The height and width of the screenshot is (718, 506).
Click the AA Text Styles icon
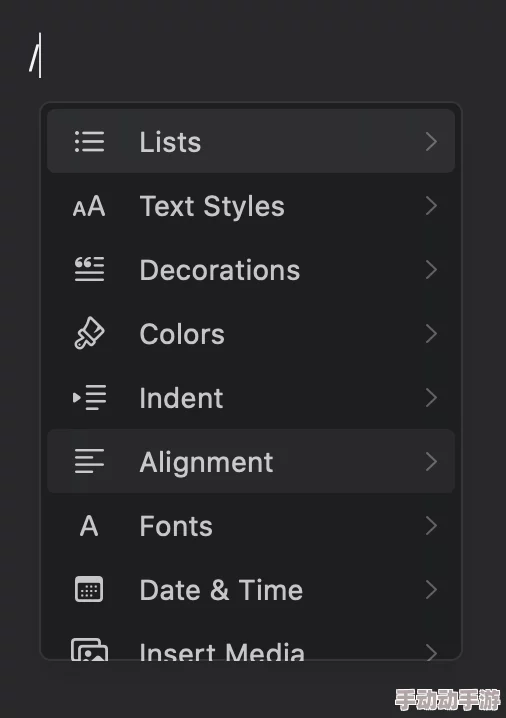coord(89,206)
